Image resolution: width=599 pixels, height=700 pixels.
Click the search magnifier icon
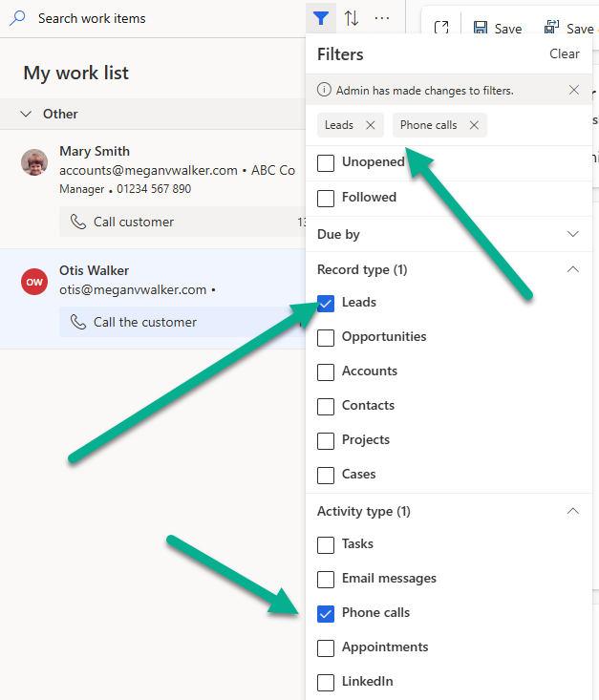click(17, 18)
